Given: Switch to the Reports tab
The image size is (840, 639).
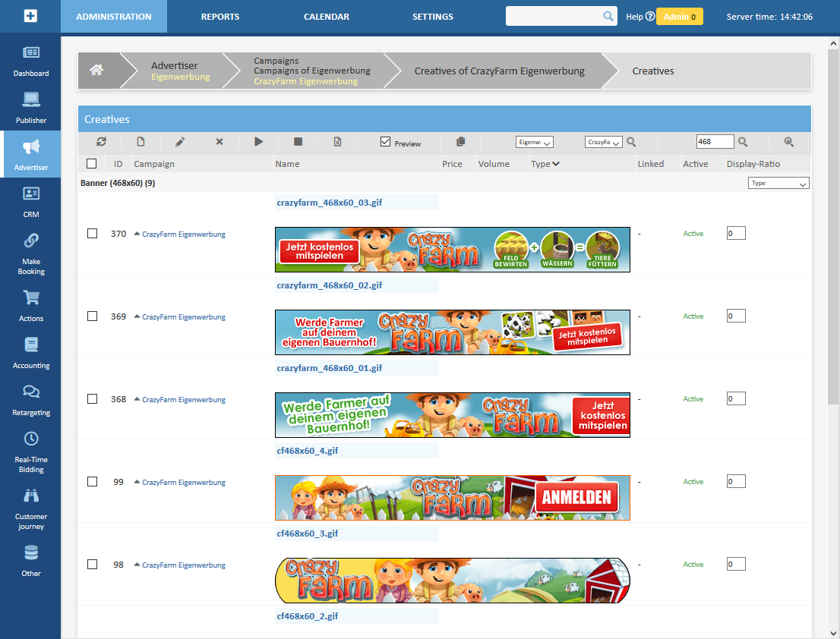Looking at the screenshot, I should [x=220, y=16].
